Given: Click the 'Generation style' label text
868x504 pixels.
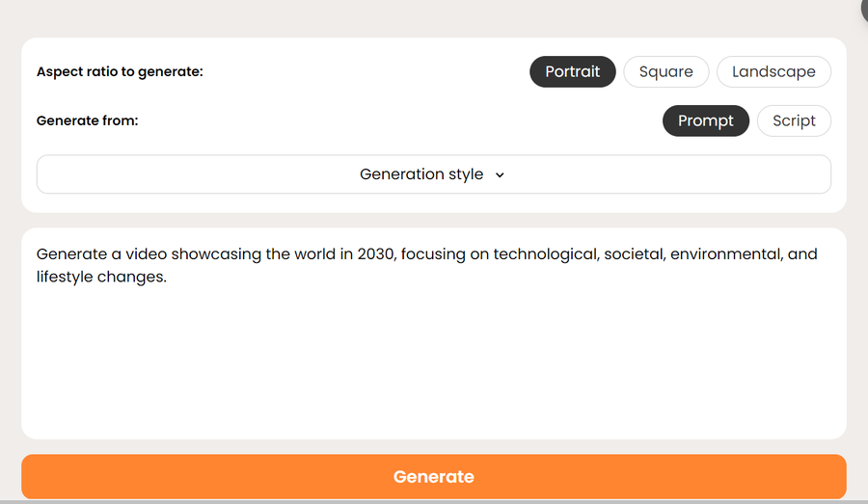Looking at the screenshot, I should pyautogui.click(x=421, y=174).
